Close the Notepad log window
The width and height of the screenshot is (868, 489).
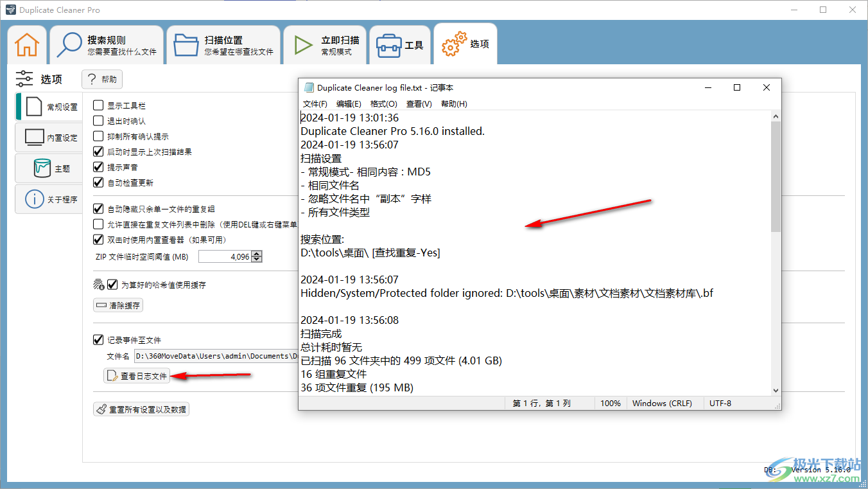767,88
